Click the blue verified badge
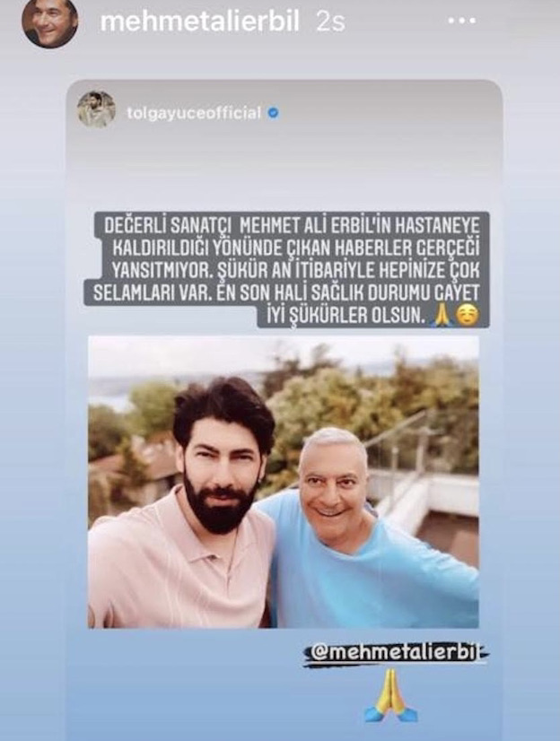Image resolution: width=560 pixels, height=741 pixels. (x=273, y=113)
